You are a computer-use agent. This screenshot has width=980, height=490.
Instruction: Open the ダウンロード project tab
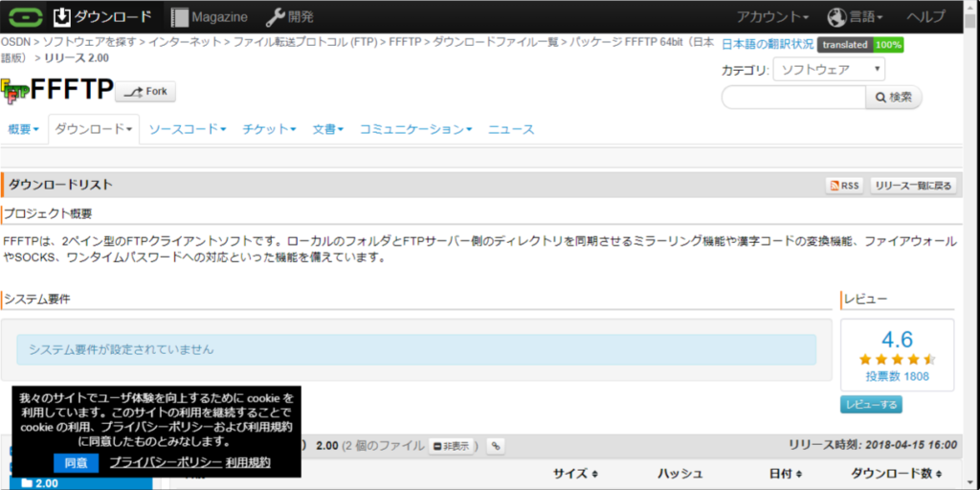point(94,129)
